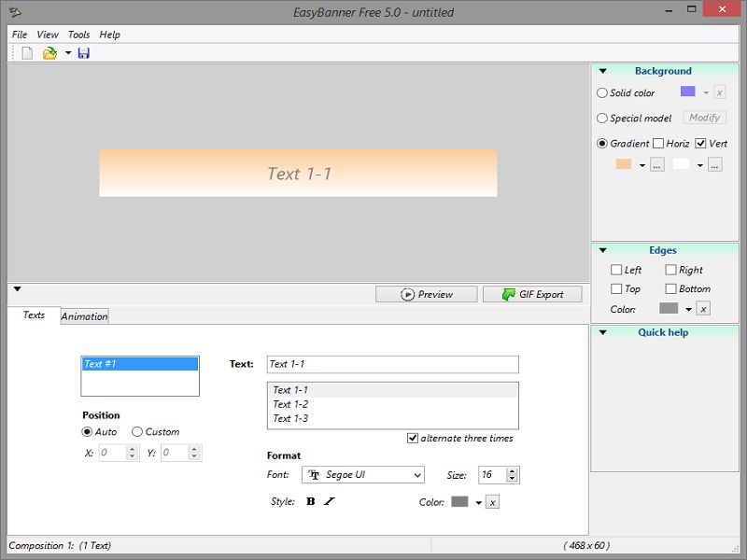Click the orange gradient start swatch

pos(624,164)
